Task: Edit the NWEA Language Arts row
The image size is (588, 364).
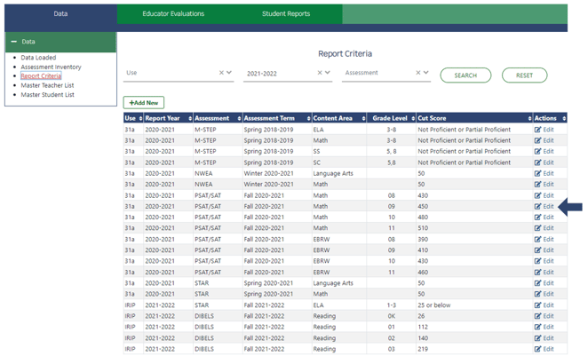Action: click(x=544, y=173)
